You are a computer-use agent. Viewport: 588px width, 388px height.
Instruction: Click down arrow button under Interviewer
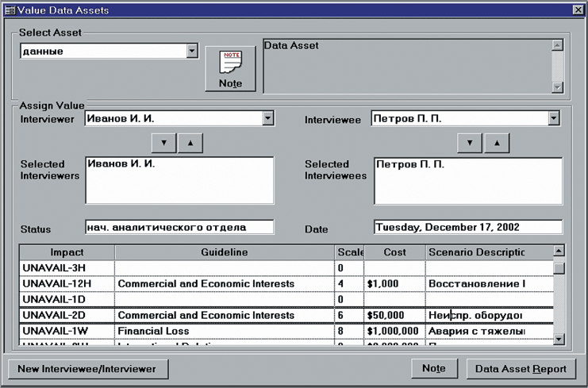pyautogui.click(x=163, y=143)
